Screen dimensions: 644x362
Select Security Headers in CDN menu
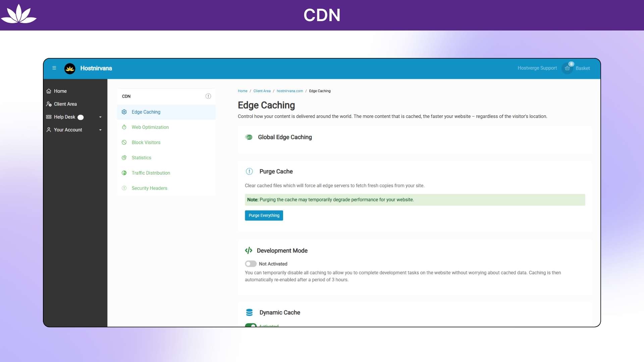coord(149,188)
